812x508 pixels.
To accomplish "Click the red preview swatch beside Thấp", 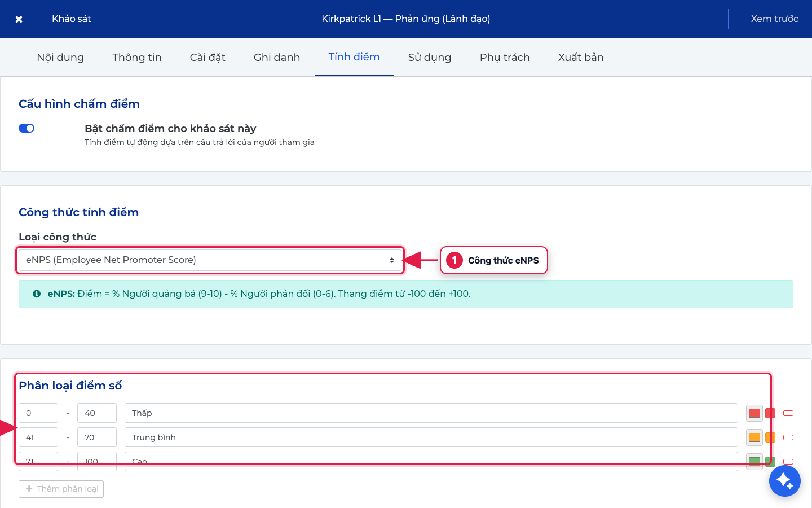I will [770, 413].
